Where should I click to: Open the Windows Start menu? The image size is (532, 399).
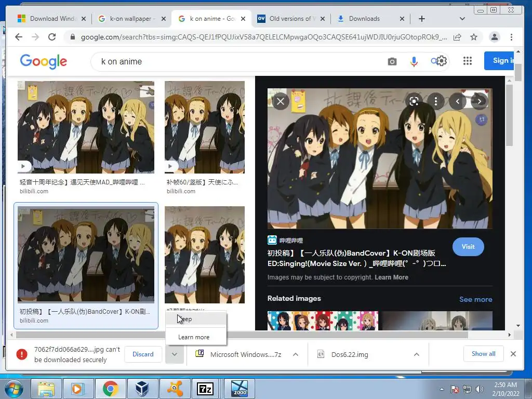pos(14,389)
